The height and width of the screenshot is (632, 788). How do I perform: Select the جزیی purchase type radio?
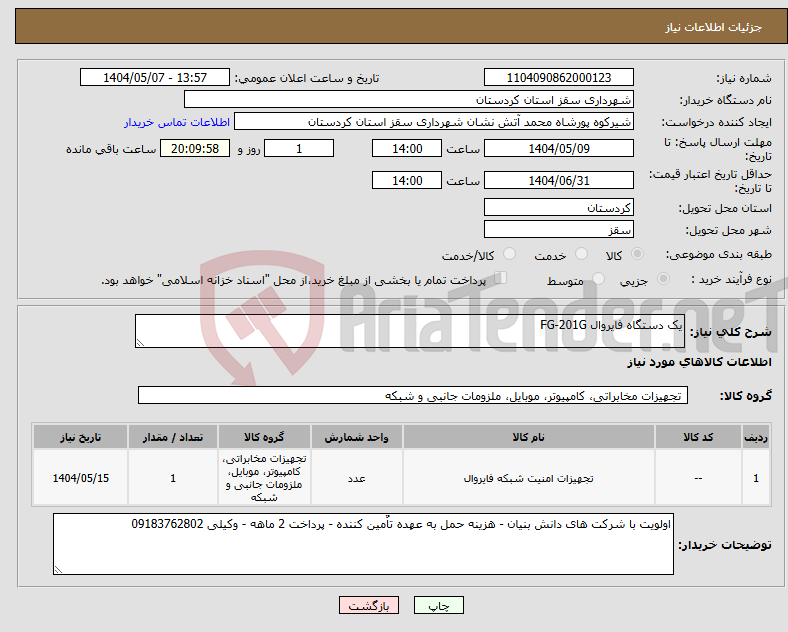663,279
